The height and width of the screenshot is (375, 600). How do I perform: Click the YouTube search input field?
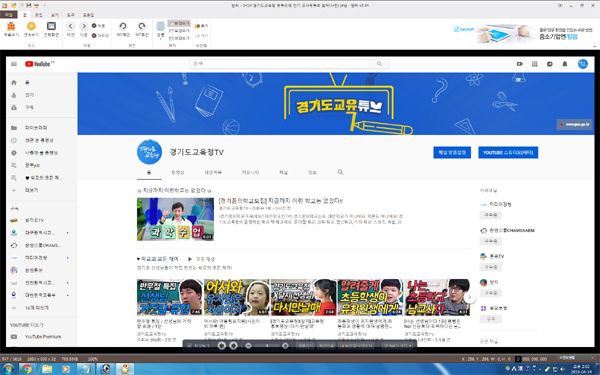tap(280, 64)
